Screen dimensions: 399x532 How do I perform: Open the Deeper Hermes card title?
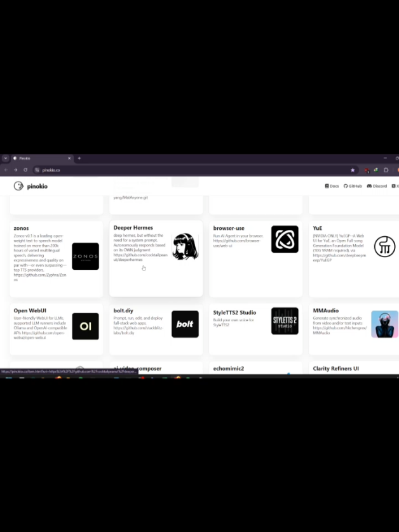(x=133, y=228)
